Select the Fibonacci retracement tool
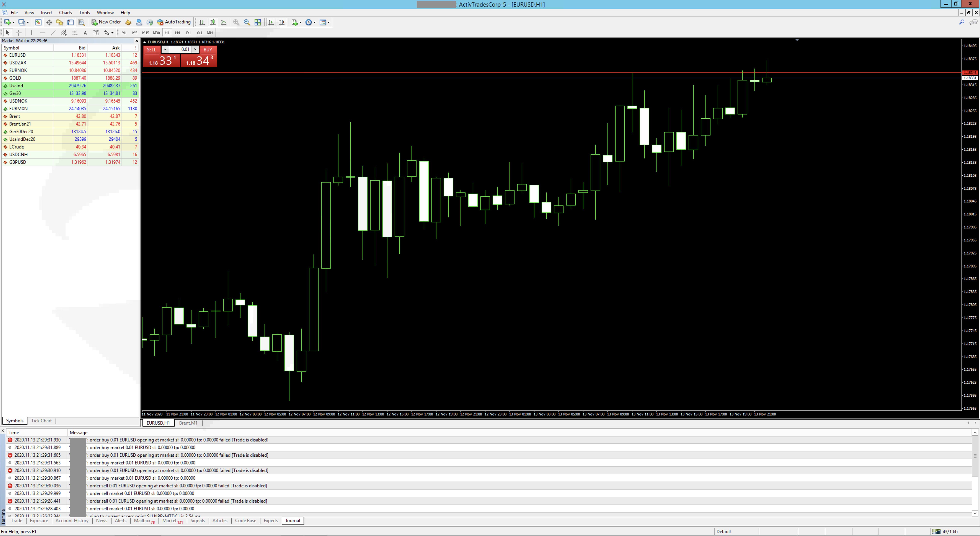This screenshot has width=980, height=536. point(75,33)
